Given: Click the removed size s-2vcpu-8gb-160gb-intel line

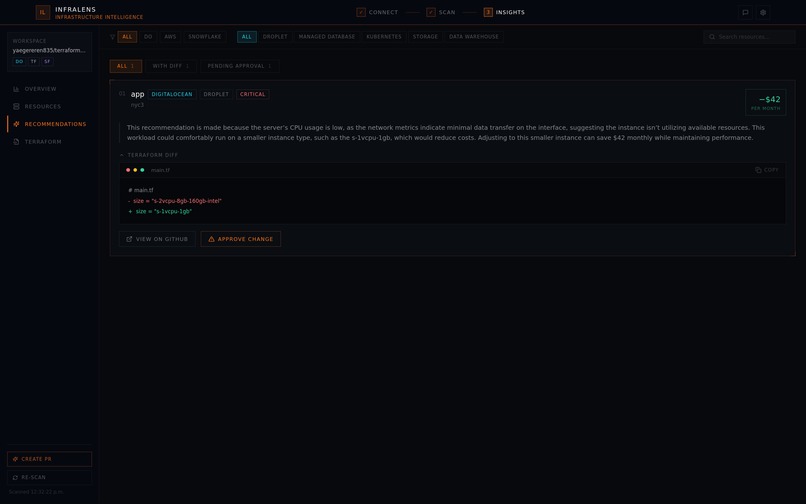Looking at the screenshot, I should tap(175, 201).
